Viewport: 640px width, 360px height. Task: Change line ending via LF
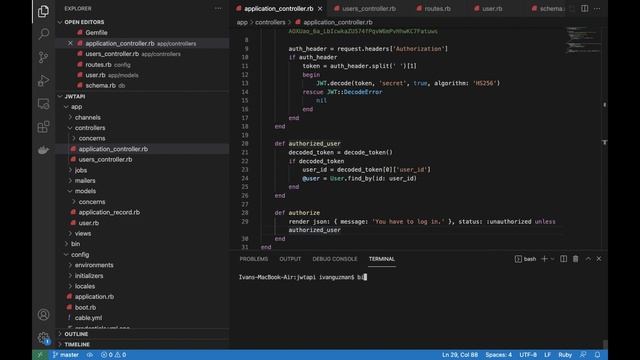coord(547,355)
